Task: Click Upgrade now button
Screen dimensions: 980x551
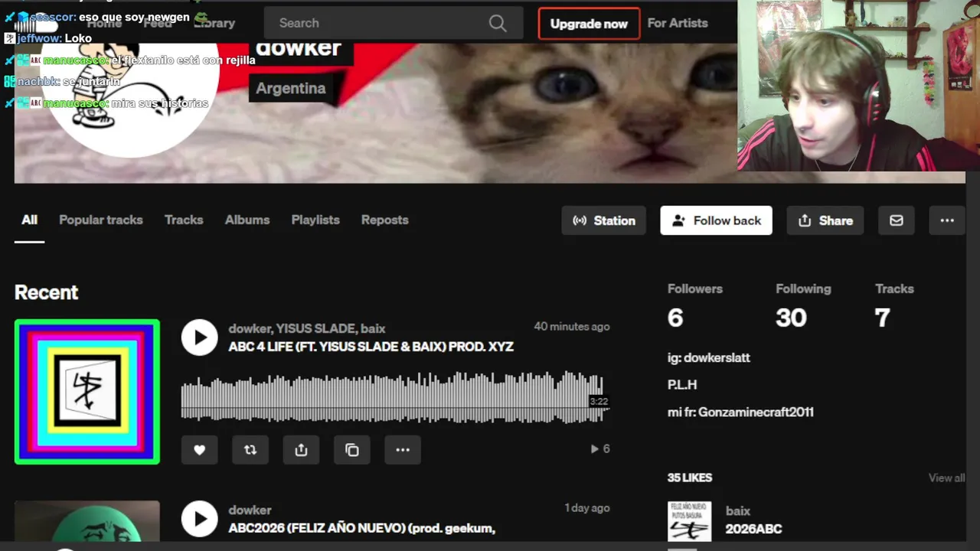Action: tap(589, 24)
